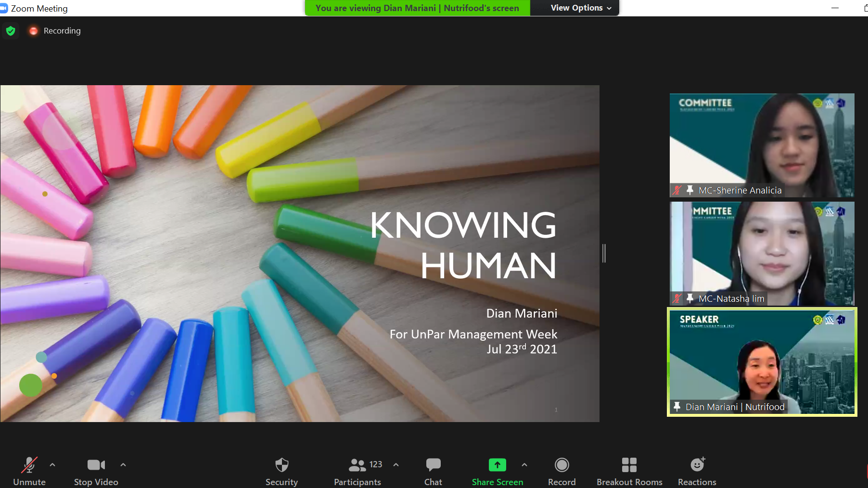
Task: Click the panel divider handle beside slide
Action: 604,253
